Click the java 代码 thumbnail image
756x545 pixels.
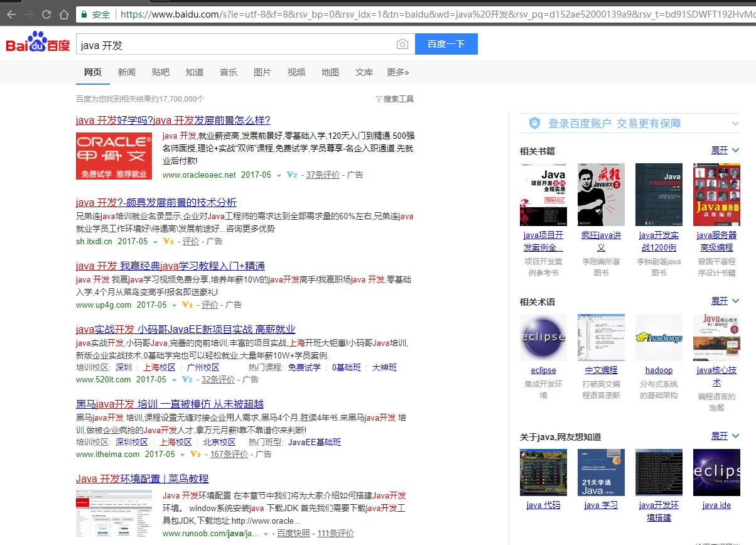543,472
